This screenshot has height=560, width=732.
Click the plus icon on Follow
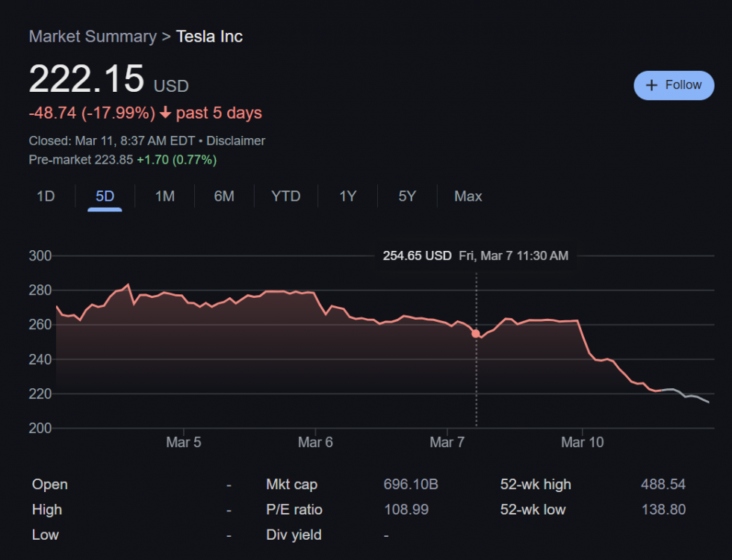pos(651,85)
